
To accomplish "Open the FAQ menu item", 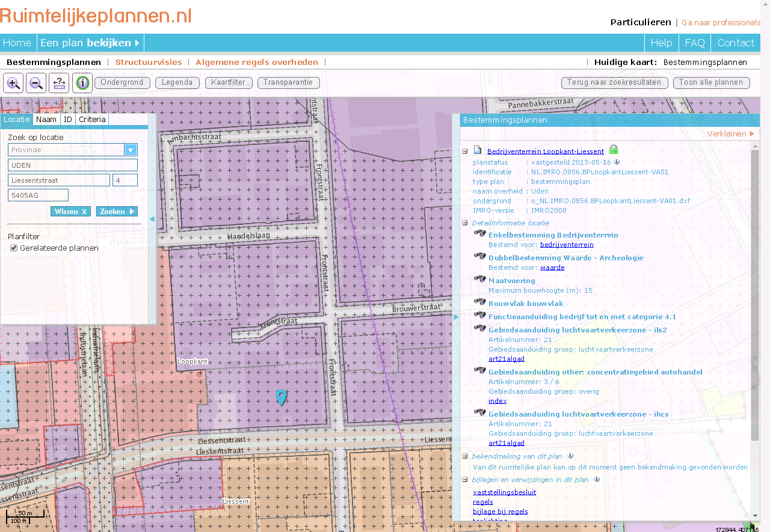I will pyautogui.click(x=695, y=43).
